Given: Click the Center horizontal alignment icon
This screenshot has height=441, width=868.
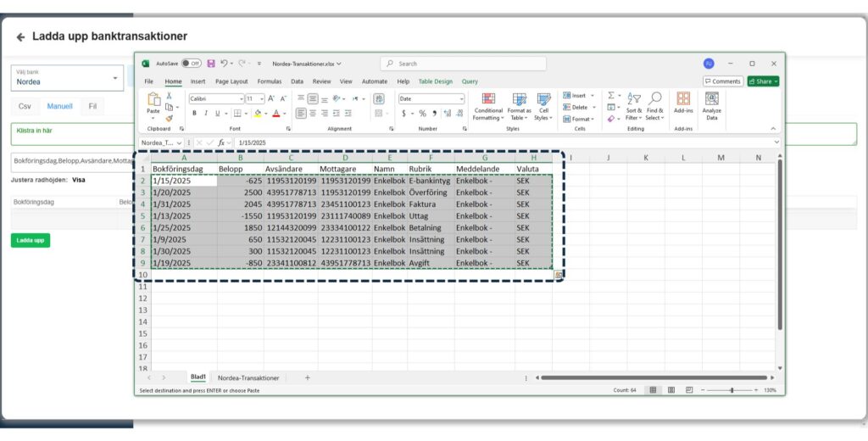Looking at the screenshot, I should pyautogui.click(x=313, y=113).
